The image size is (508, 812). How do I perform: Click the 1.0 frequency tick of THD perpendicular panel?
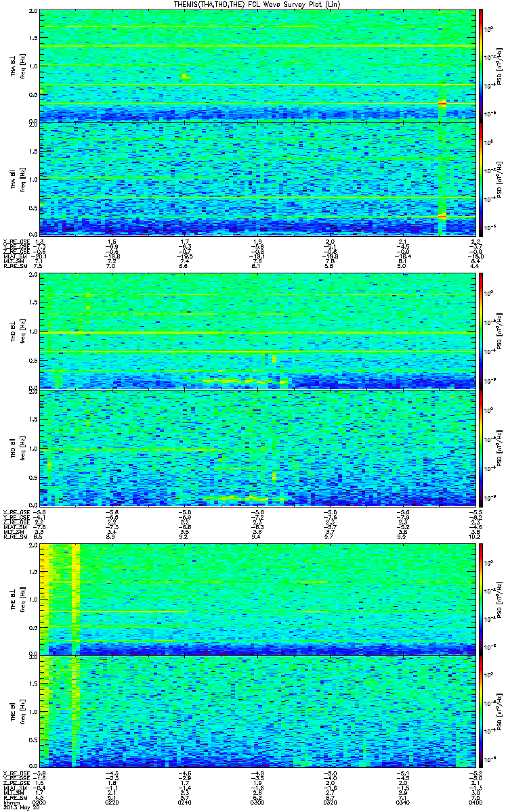pyautogui.click(x=35, y=332)
